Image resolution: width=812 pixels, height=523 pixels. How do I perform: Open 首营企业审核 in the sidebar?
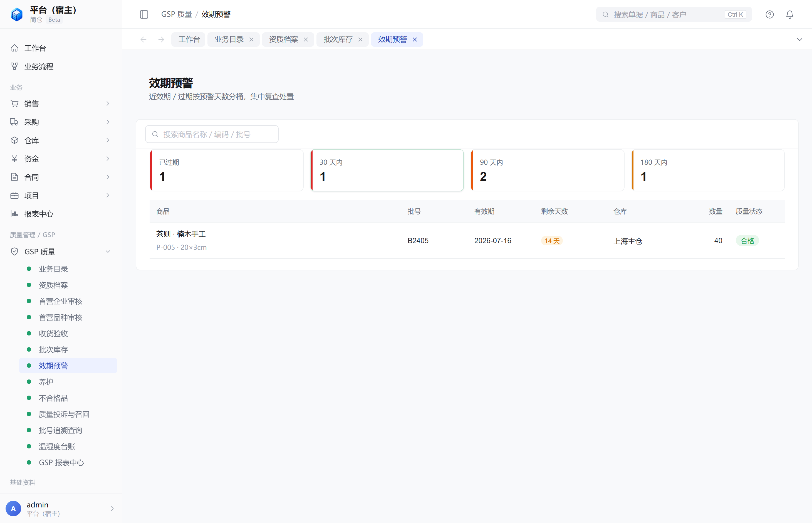coord(68,301)
